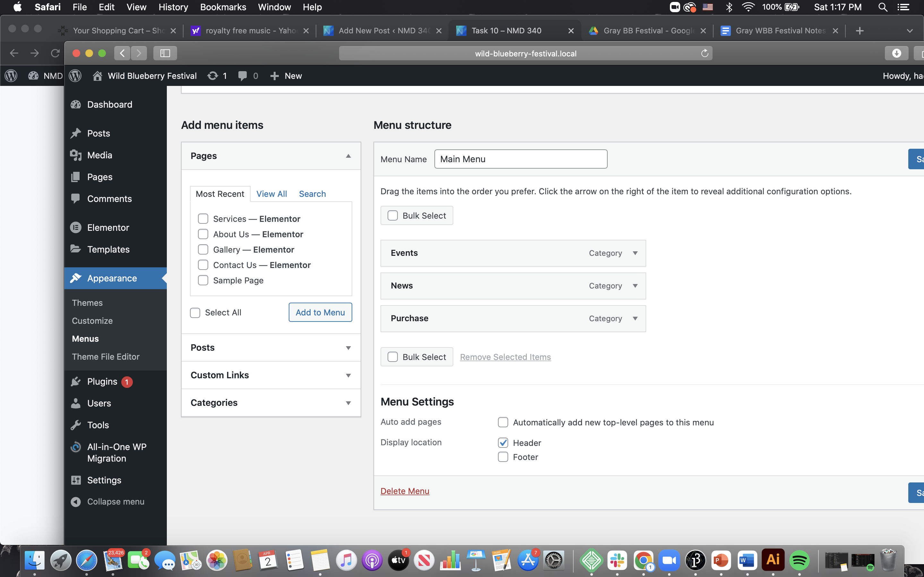Click the Elementor icon in sidebar
This screenshot has width=924, height=577.
click(x=76, y=228)
